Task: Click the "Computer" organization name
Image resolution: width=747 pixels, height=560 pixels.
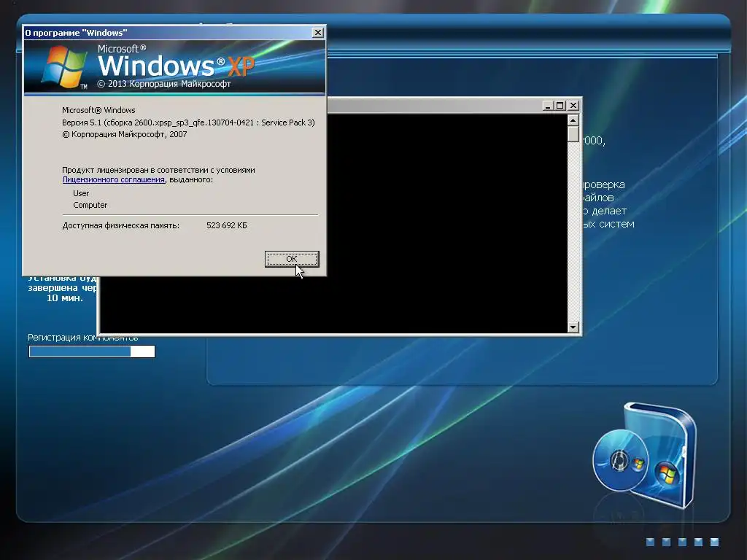Action: point(90,205)
